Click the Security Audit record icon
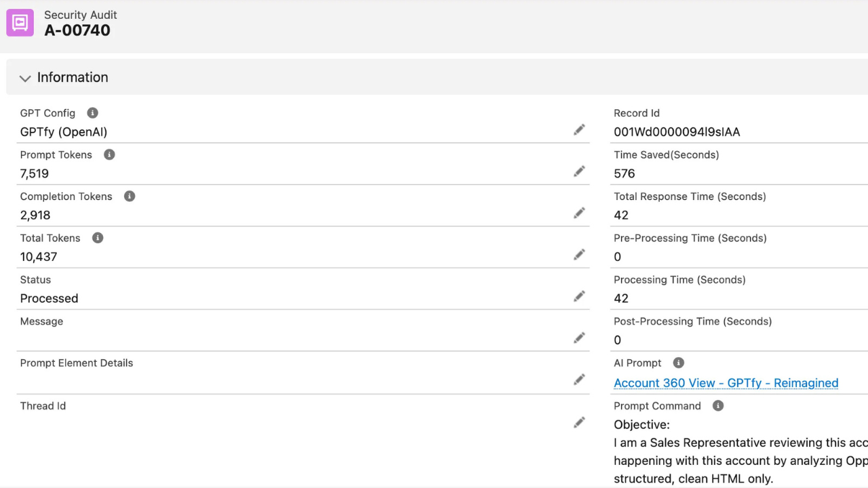Viewport: 868px width, 488px height. click(20, 23)
